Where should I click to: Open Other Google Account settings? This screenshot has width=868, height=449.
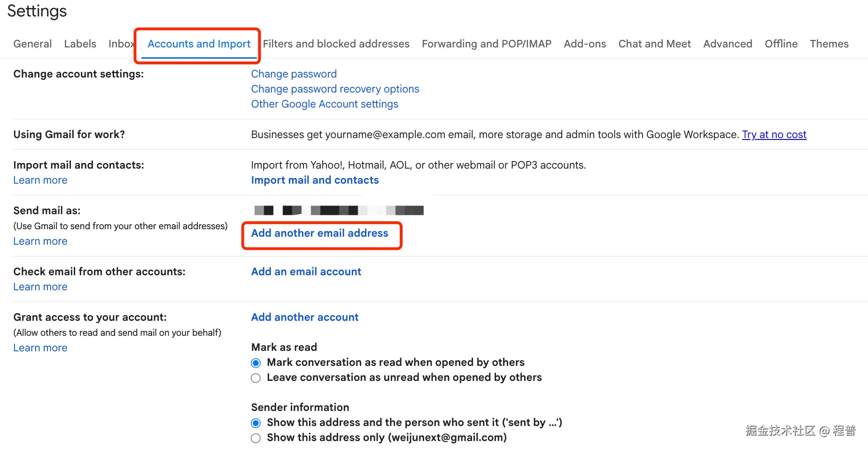pos(324,104)
